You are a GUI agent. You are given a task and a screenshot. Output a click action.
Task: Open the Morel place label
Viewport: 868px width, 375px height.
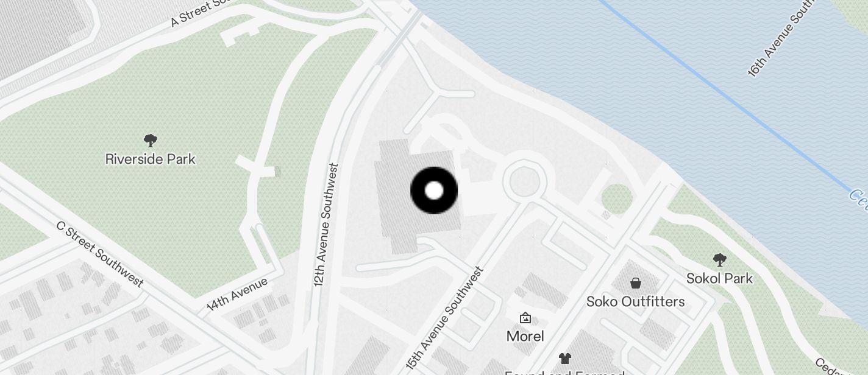525,336
